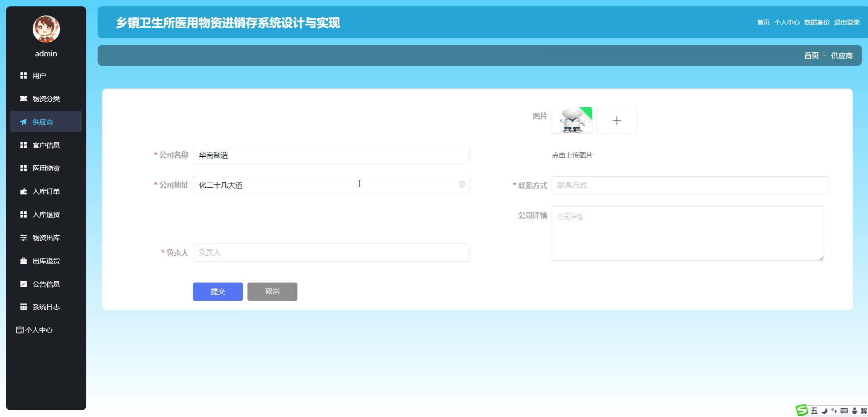The width and height of the screenshot is (868, 417).
Task: Toggle the IME punctuation icon
Action: tap(834, 411)
